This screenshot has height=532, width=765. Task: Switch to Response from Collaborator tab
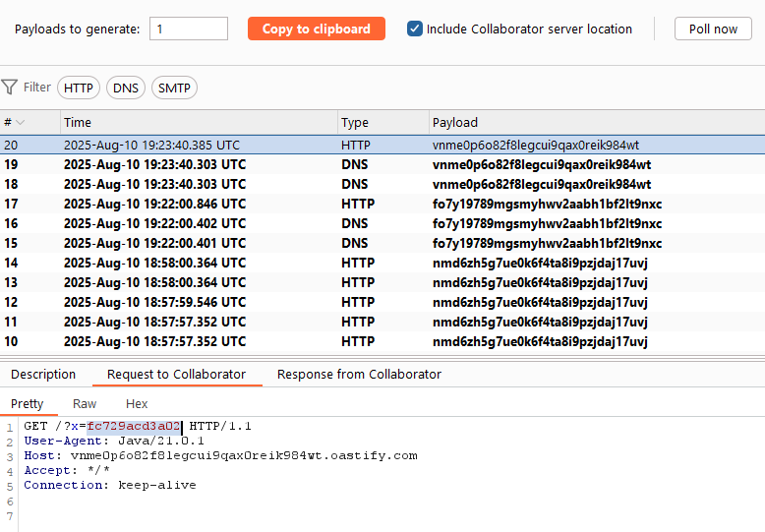(359, 375)
